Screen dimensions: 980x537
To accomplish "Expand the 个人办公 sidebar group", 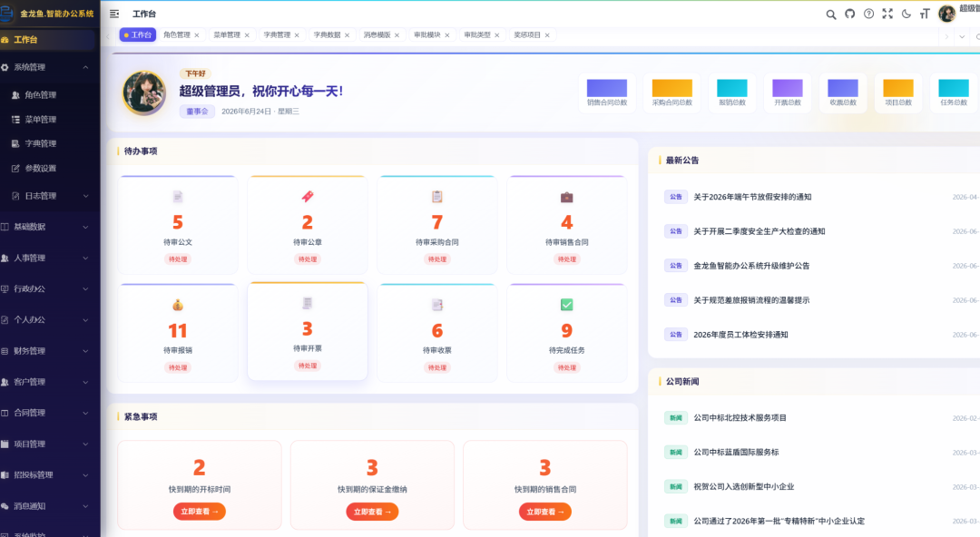I will coord(85,320).
